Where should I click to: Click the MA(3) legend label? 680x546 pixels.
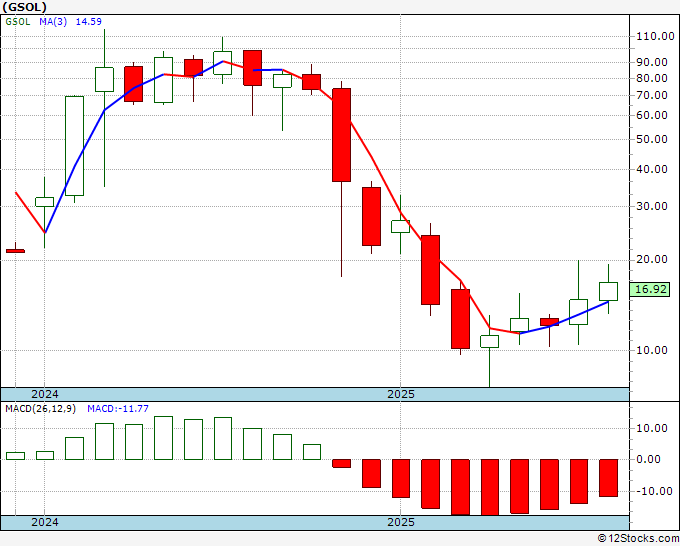pos(53,22)
